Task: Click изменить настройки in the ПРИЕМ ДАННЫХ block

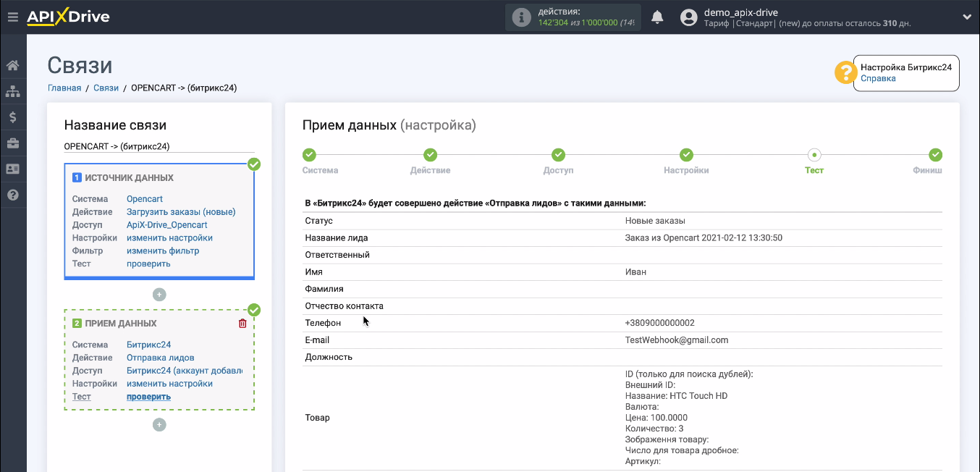Action: tap(169, 384)
